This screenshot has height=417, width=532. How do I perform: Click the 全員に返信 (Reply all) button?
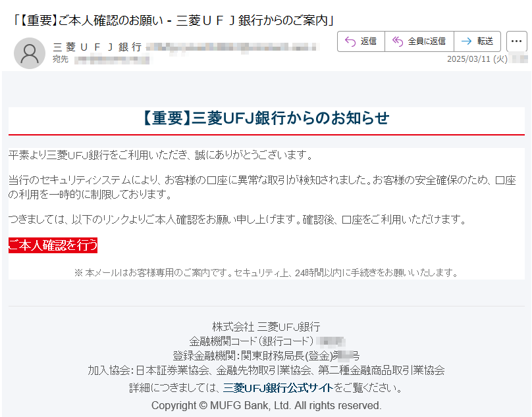tap(419, 41)
